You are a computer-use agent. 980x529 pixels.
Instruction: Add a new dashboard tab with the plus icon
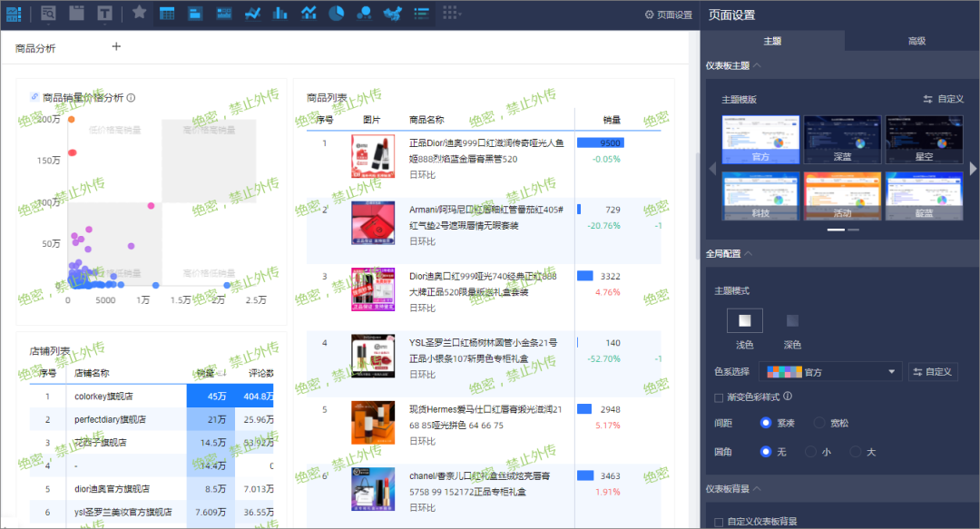pyautogui.click(x=116, y=46)
